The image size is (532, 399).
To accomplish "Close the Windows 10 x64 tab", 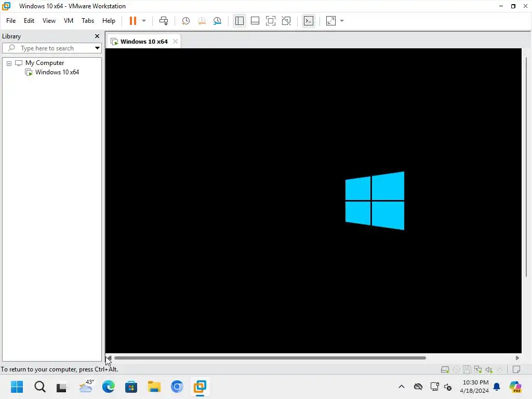I will click(175, 41).
